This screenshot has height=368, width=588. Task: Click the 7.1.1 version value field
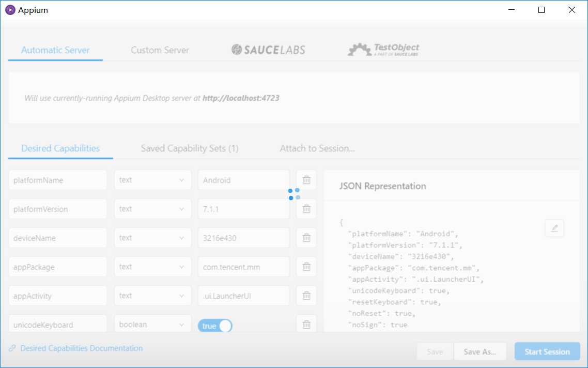coord(244,209)
